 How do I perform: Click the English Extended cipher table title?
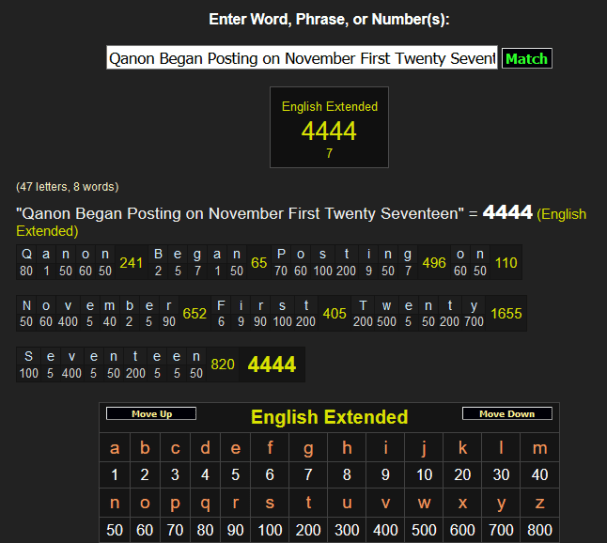pos(329,417)
